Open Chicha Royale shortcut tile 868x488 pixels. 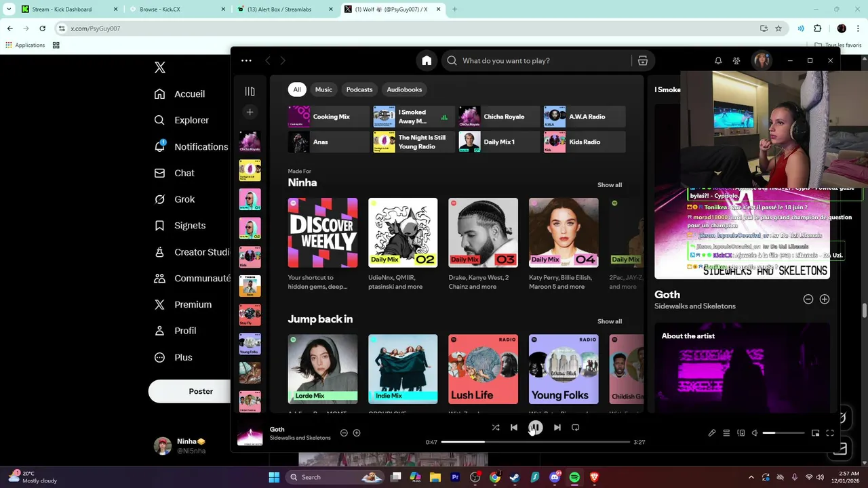[x=499, y=117]
